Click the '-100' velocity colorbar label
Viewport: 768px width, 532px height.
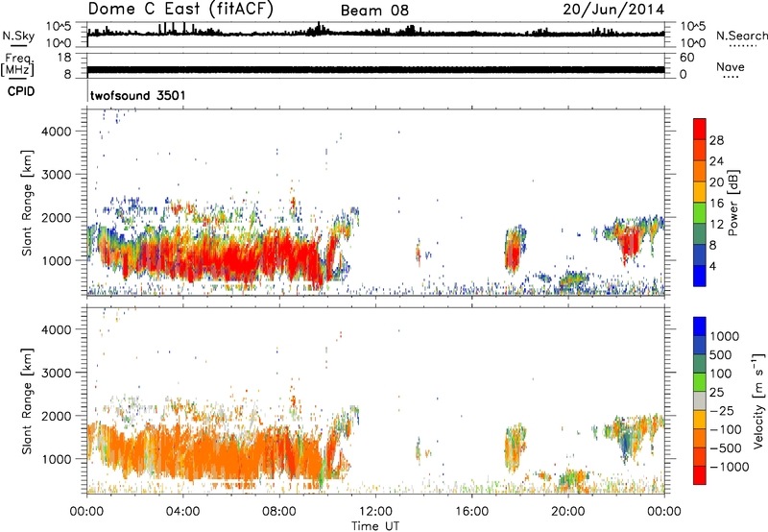(x=726, y=429)
